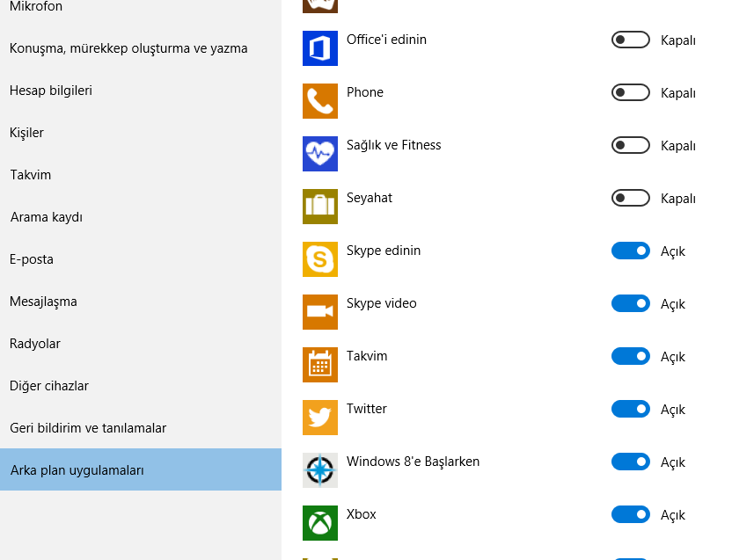This screenshot has width=732, height=560.
Task: Click the Office app icon
Action: (320, 48)
